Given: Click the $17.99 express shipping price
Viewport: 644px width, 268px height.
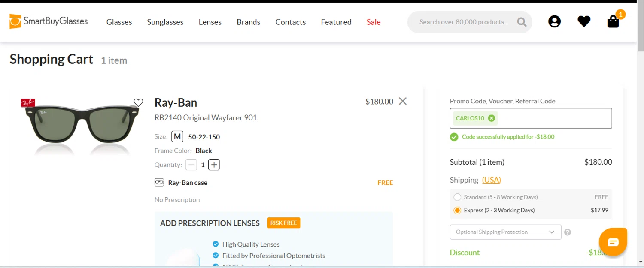Looking at the screenshot, I should (599, 210).
